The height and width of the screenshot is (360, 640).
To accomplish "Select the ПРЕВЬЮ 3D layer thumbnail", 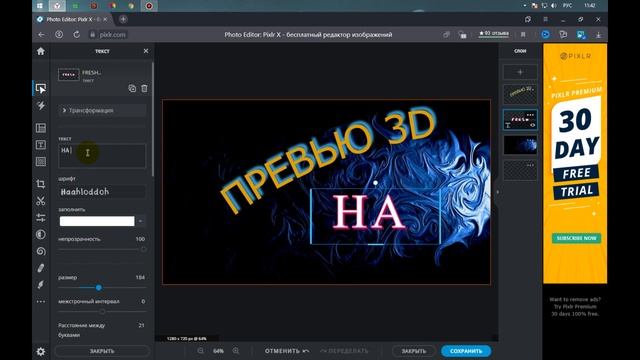I will [520, 94].
